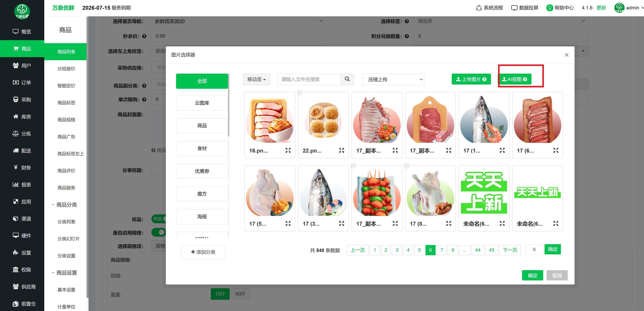Screen dimensions: 644x311
Task: Toggle the 是否启用规格 switch
Action: pyautogui.click(x=159, y=232)
